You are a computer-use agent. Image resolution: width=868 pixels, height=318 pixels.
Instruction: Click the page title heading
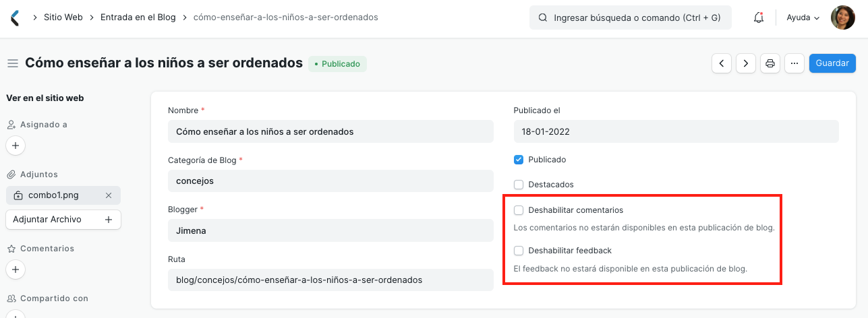(x=164, y=63)
